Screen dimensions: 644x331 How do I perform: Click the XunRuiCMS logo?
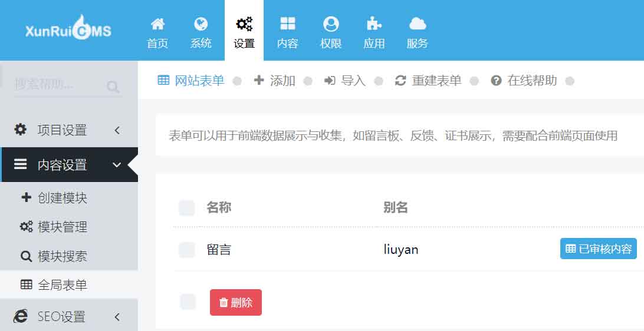(68, 29)
